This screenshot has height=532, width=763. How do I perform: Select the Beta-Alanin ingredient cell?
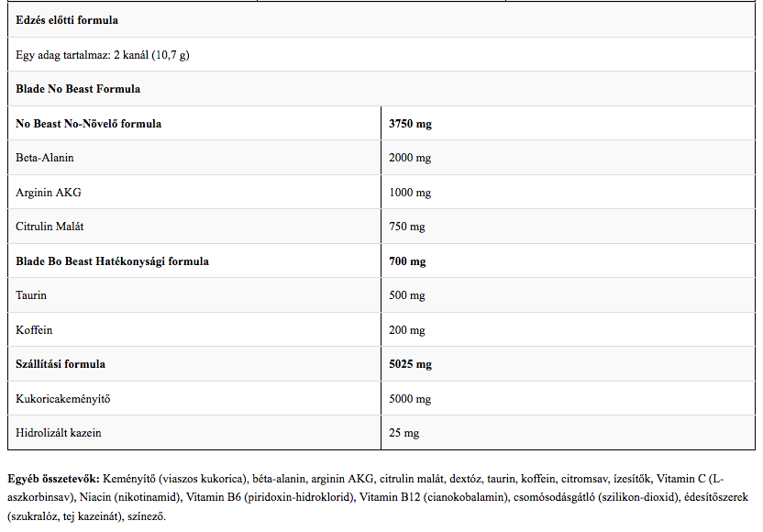(x=45, y=158)
